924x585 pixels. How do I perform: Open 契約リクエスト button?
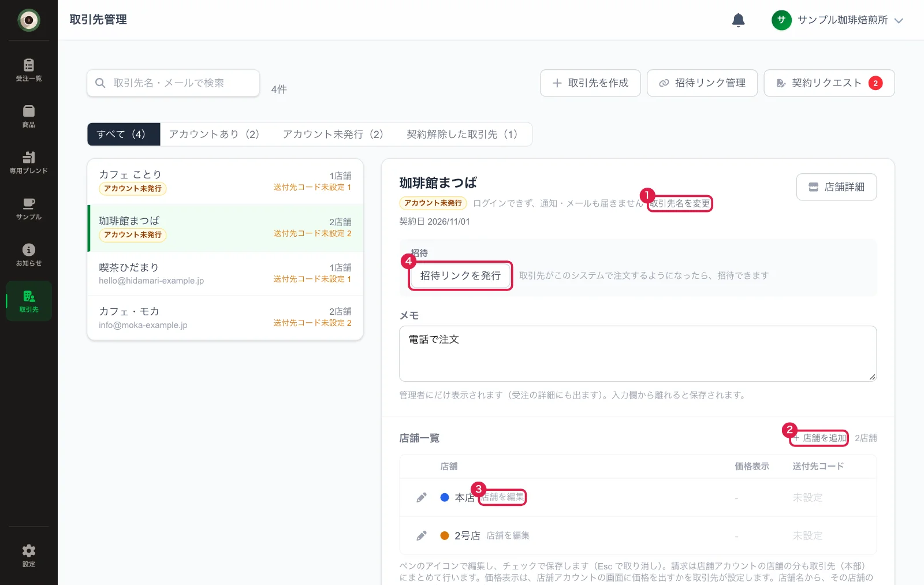829,83
